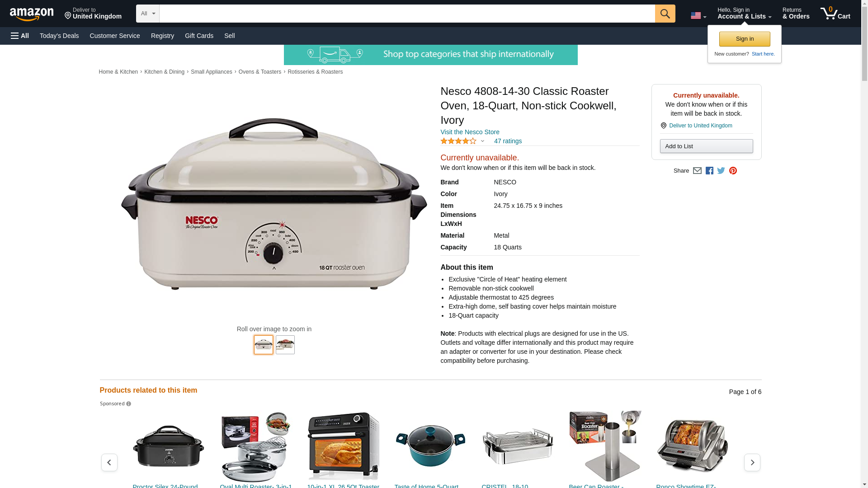Screen dimensions: 868x488
Task: Select the second product thumbnail image
Action: (285, 345)
